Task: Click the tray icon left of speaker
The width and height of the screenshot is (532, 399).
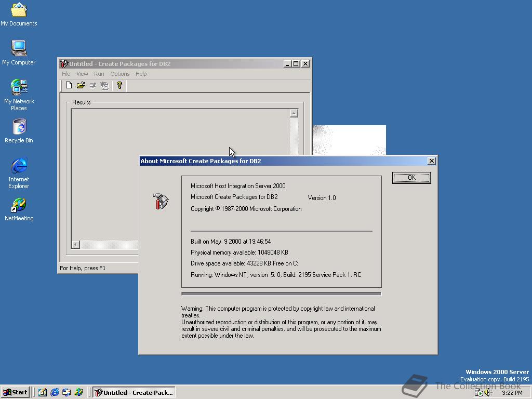Action: (478, 393)
